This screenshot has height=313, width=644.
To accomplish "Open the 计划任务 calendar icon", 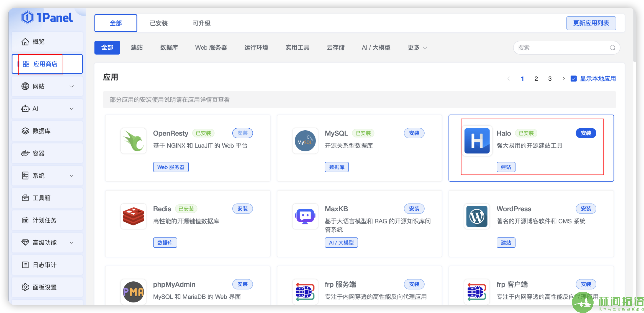I will 25,220.
